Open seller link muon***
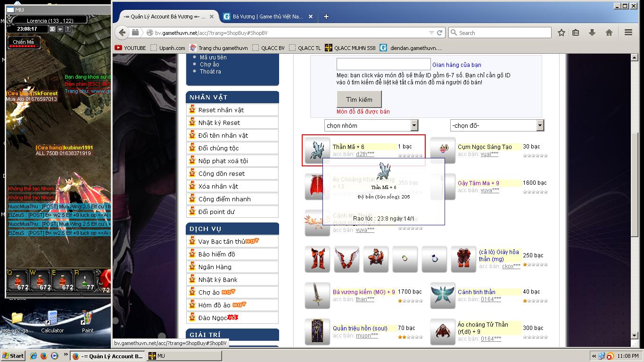Viewport: 644px width, 362px height. click(x=367, y=336)
